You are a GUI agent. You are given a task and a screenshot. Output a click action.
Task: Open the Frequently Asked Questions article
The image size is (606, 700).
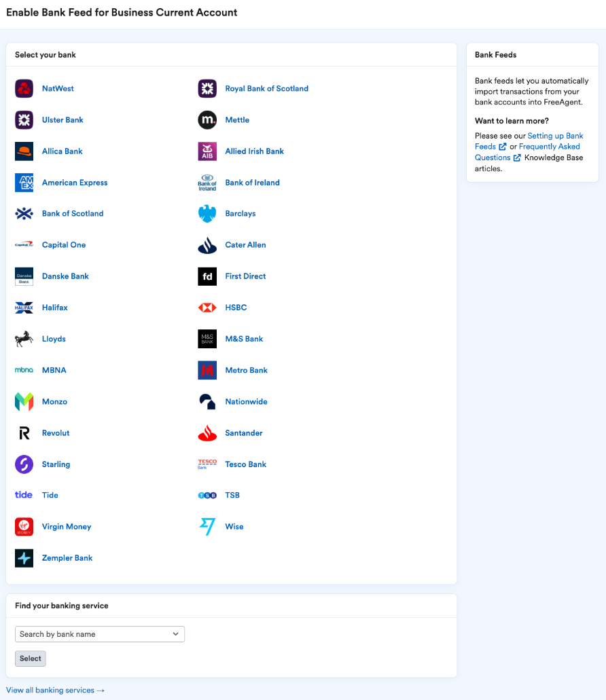click(x=527, y=152)
